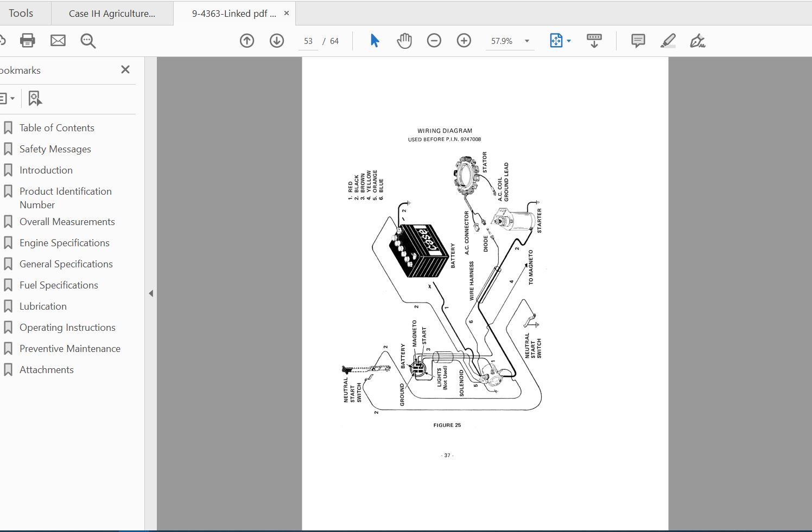
Task: Open the Preventive Maintenance bookmark
Action: point(69,349)
